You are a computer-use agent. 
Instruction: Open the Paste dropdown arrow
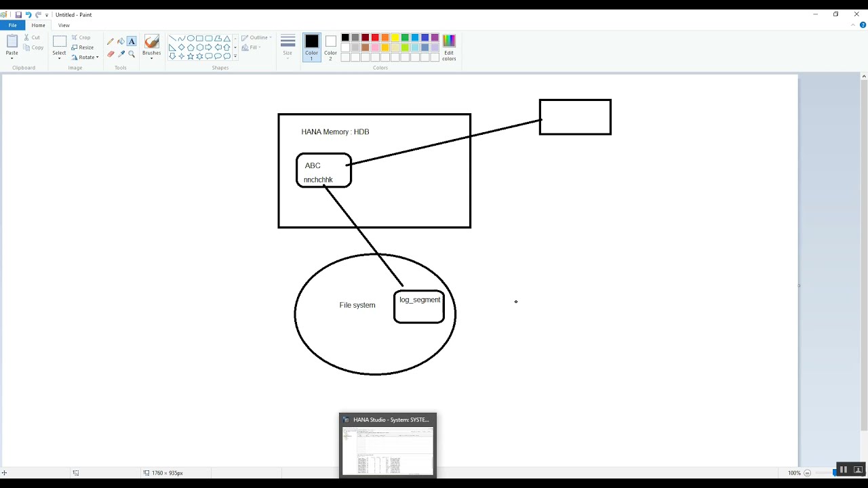click(x=12, y=58)
